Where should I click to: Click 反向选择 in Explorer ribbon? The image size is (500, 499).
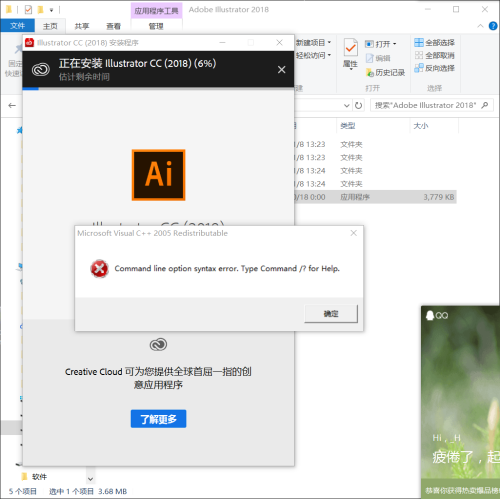click(435, 68)
